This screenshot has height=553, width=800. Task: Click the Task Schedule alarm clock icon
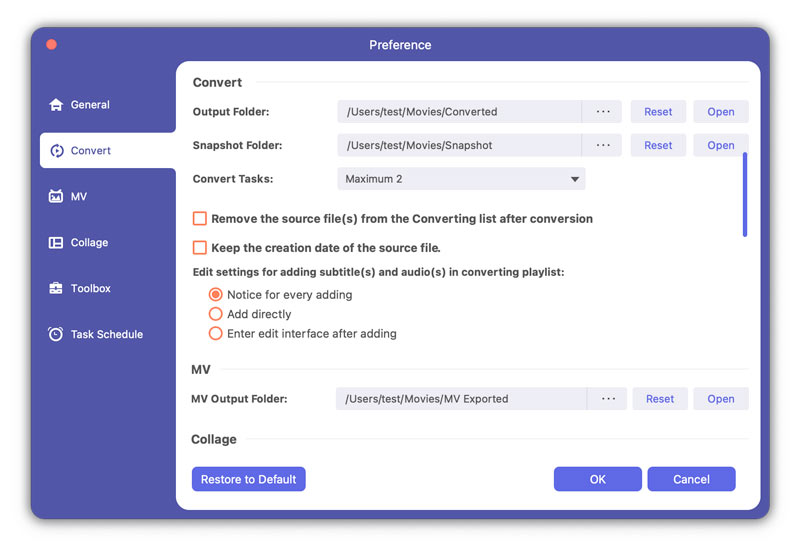(56, 335)
